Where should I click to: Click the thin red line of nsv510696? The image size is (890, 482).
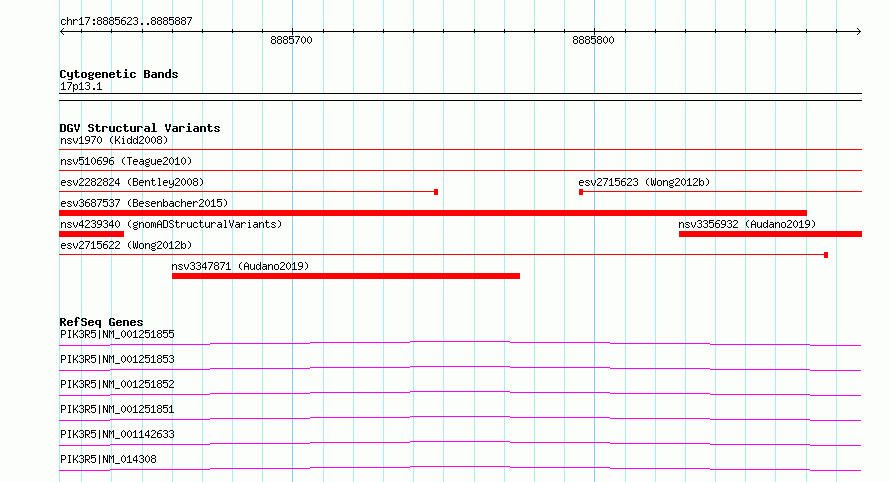tap(460, 170)
